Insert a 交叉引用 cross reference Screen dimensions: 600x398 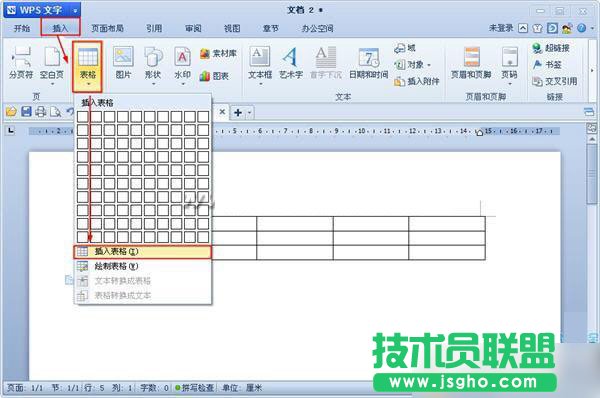[x=555, y=81]
